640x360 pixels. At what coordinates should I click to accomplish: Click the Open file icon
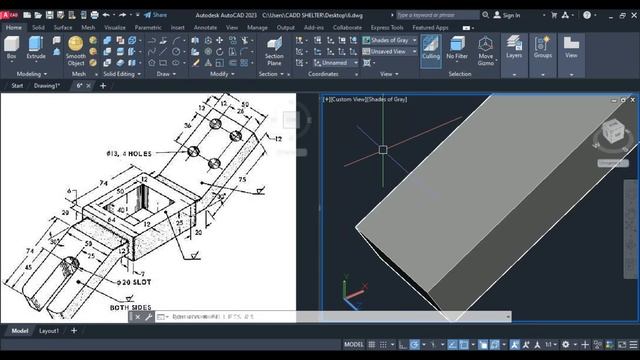pos(38,15)
